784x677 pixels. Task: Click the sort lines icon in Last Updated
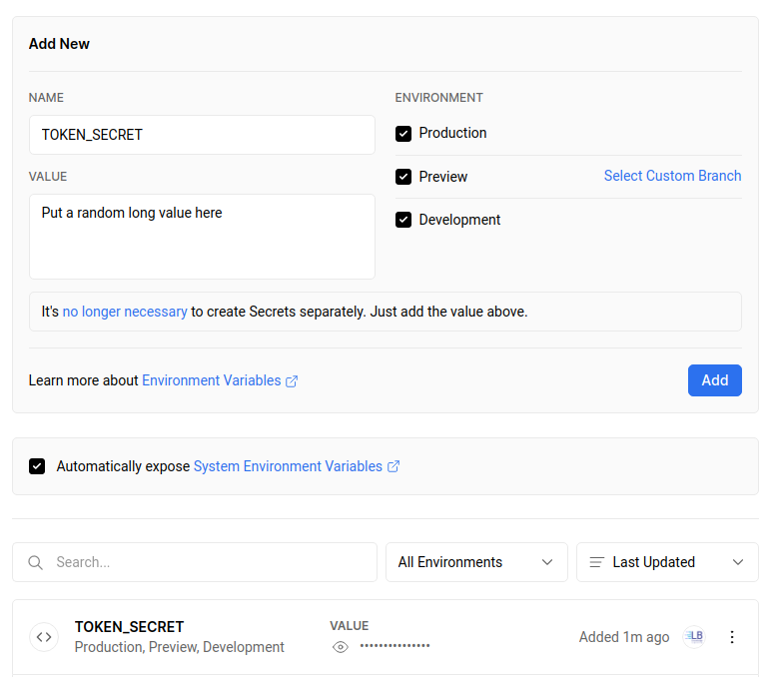coord(596,562)
